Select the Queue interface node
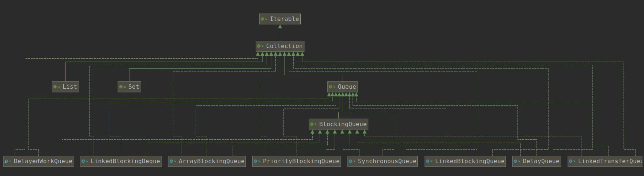The image size is (644, 176). click(343, 87)
